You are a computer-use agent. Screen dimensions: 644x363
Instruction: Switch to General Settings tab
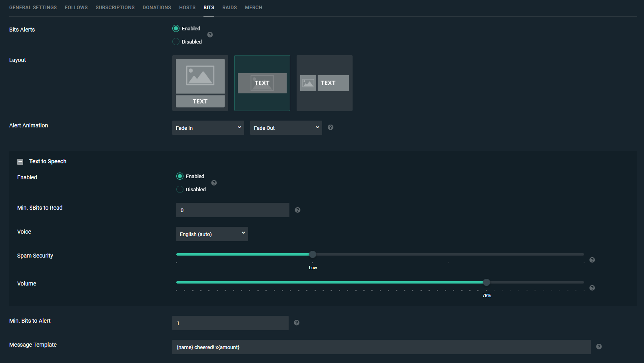33,8
